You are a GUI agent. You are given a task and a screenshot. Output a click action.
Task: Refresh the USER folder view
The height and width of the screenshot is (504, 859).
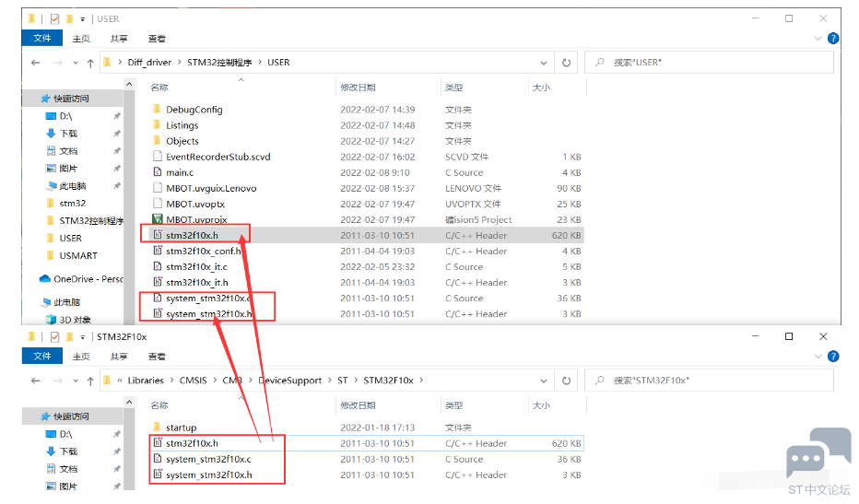point(566,63)
